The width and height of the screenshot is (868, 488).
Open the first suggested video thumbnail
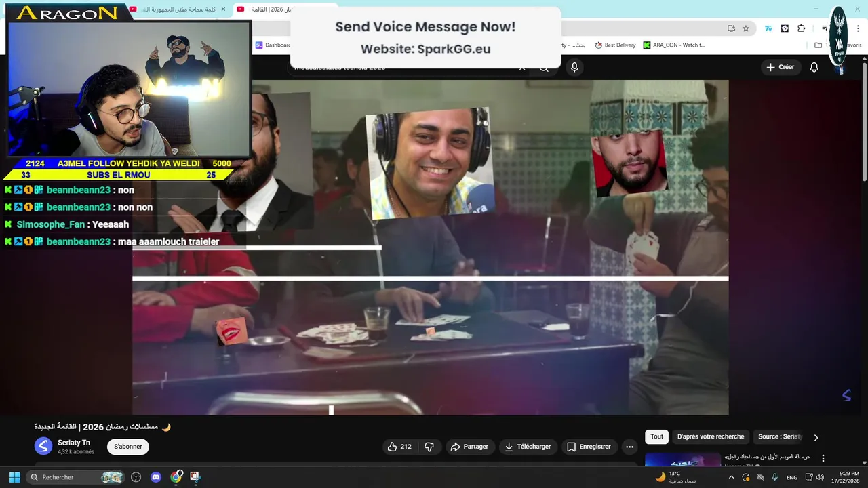click(683, 460)
